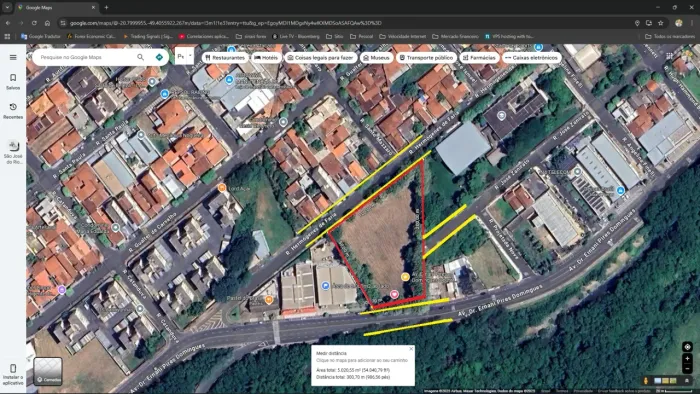Open VPS hosting bookmark
700x394 pixels.
click(x=509, y=37)
